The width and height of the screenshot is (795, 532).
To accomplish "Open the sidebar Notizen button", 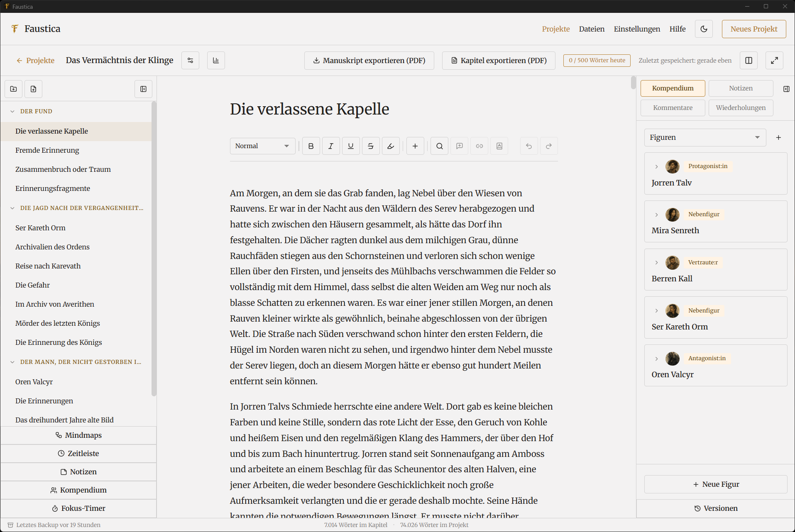I will [x=78, y=472].
